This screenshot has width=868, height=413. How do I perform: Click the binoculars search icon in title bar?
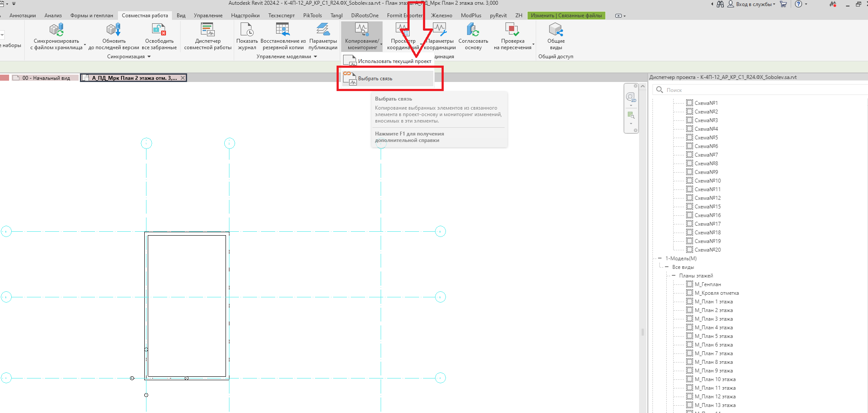(x=720, y=4)
